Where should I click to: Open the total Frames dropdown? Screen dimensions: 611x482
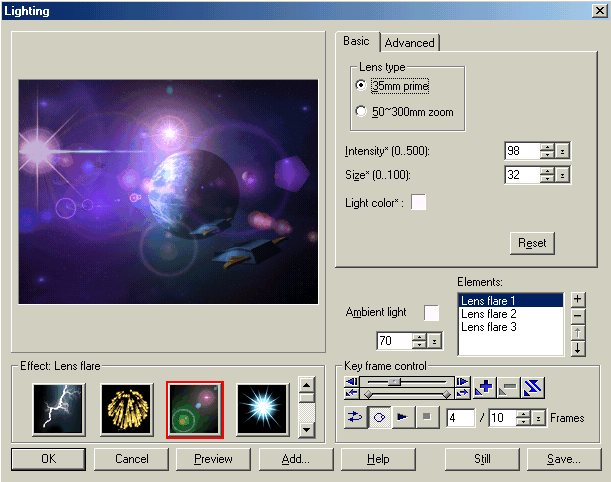click(538, 418)
